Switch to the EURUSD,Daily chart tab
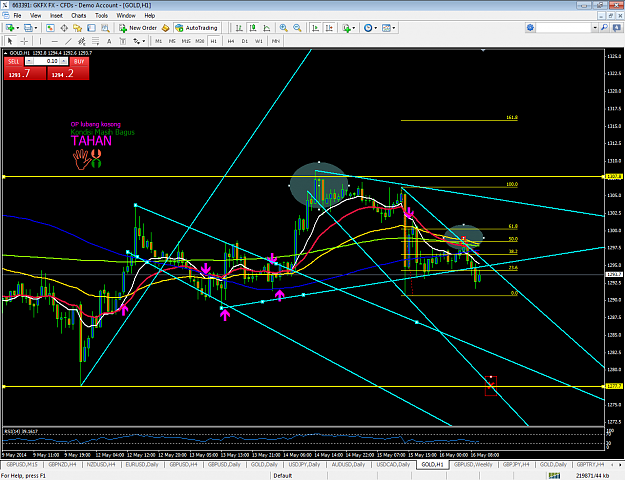Viewport: 625px width, 480px height. [142, 464]
